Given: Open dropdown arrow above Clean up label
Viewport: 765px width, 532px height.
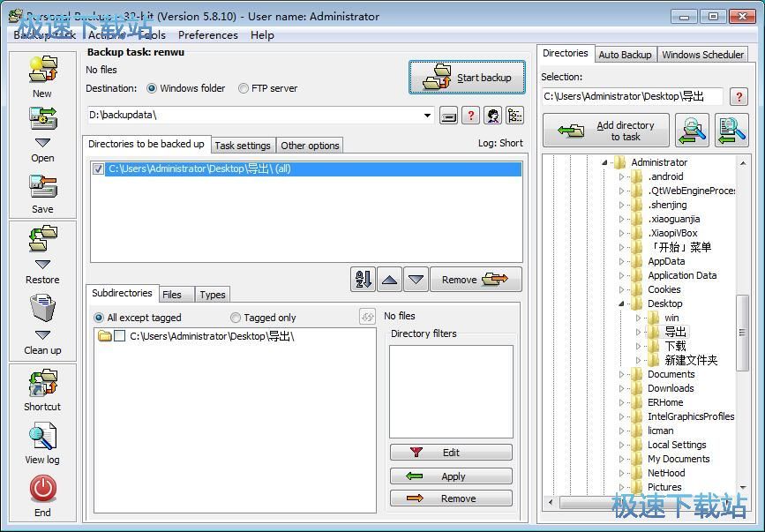Looking at the screenshot, I should click(43, 335).
